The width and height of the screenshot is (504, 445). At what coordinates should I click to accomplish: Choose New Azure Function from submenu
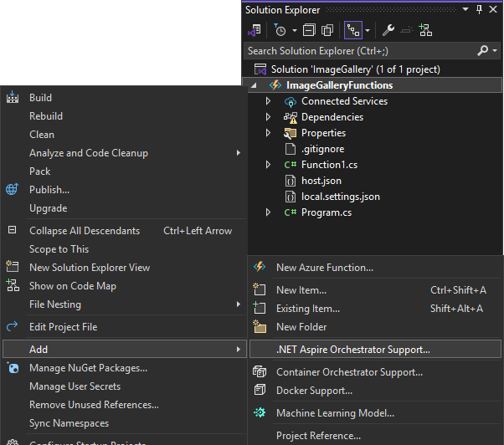[325, 268]
